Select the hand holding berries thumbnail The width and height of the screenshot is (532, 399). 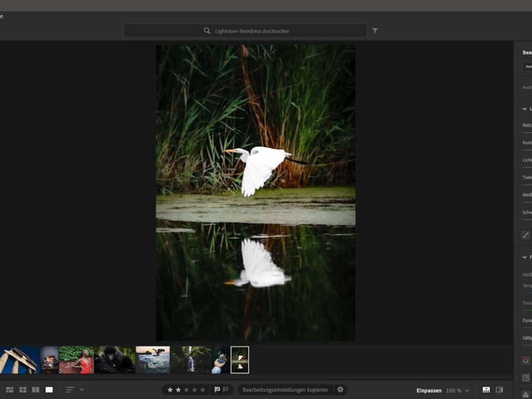coord(221,360)
